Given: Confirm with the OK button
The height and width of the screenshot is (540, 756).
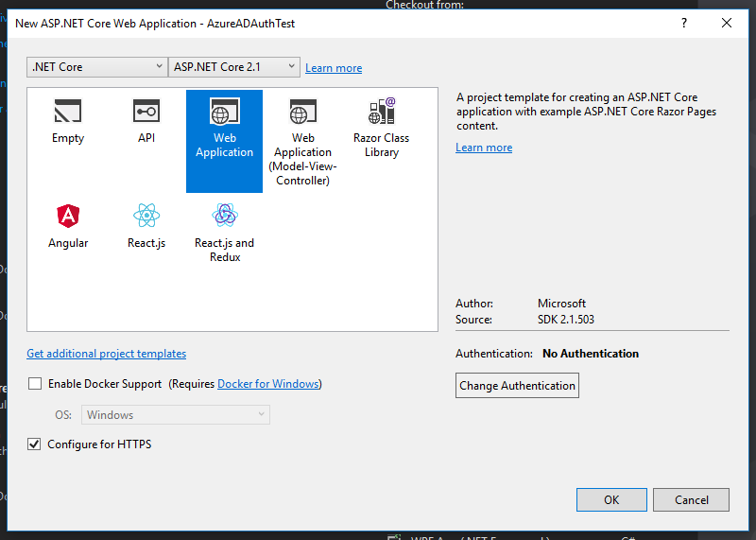Looking at the screenshot, I should [611, 499].
